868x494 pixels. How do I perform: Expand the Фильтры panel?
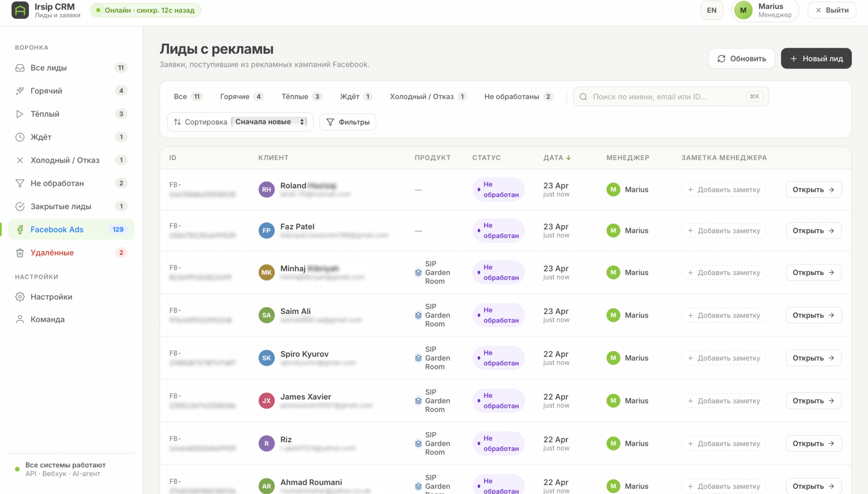[348, 122]
